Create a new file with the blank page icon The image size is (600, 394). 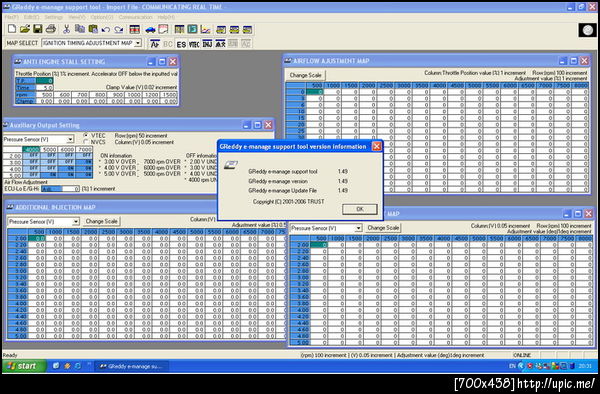click(x=12, y=29)
